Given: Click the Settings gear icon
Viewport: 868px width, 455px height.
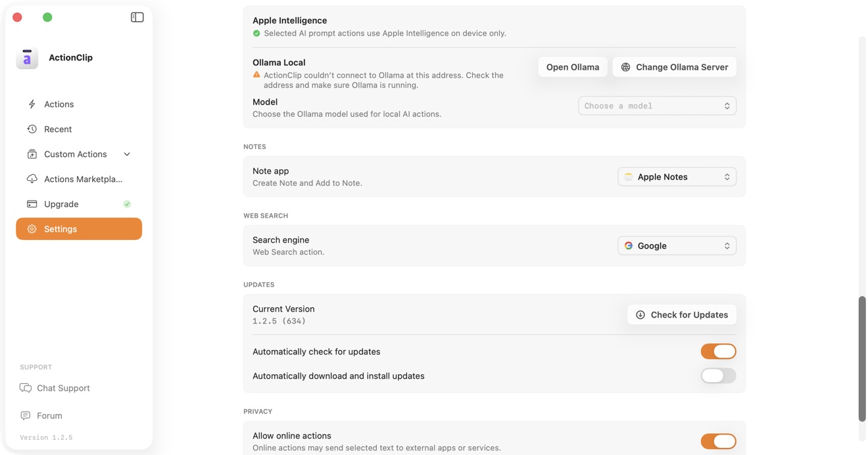Looking at the screenshot, I should (x=32, y=229).
